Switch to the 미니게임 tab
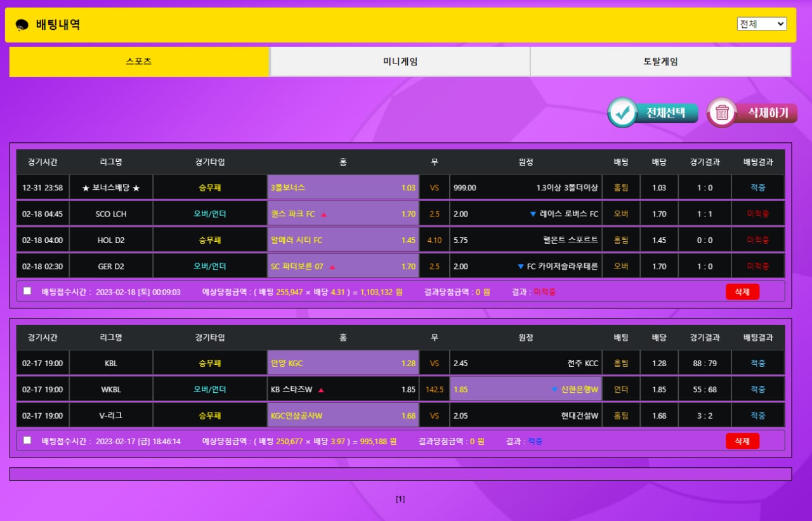Viewport: 812px width, 521px height. click(x=400, y=62)
